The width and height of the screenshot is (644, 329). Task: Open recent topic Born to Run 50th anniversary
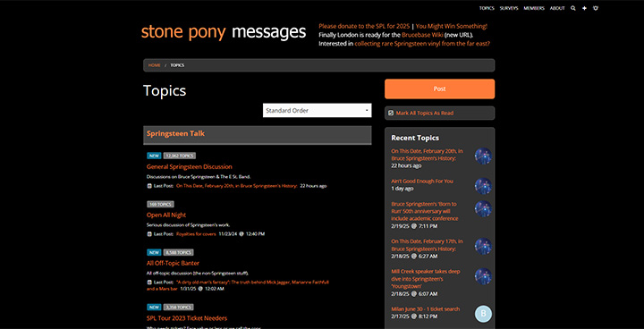pos(425,211)
